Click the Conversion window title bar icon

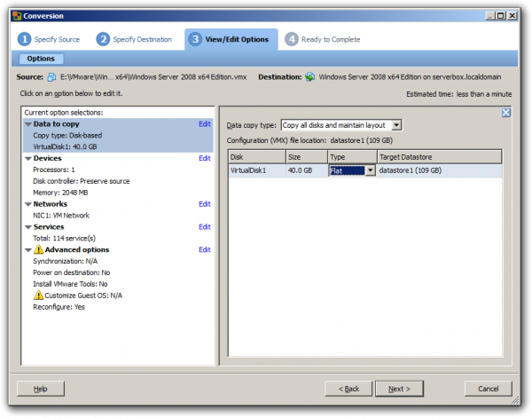pyautogui.click(x=17, y=16)
